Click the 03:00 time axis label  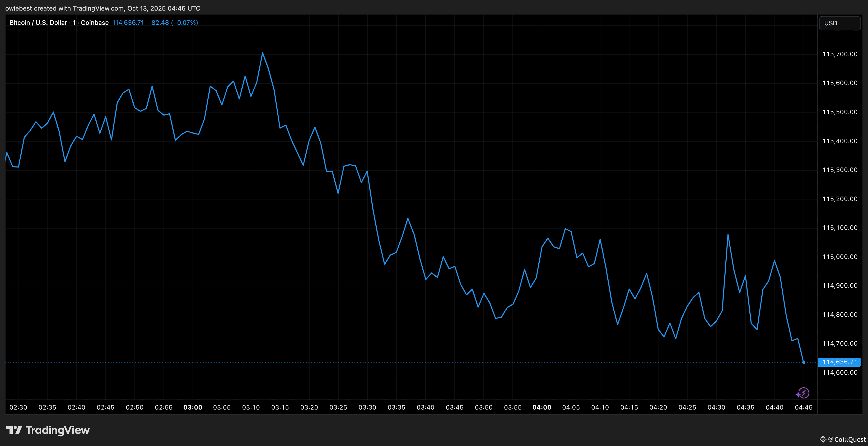[x=193, y=407]
